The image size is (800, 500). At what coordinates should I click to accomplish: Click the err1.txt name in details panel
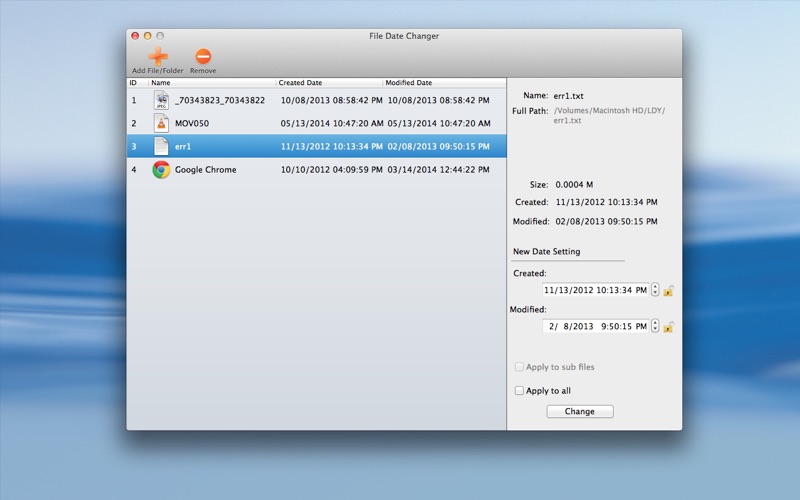(568, 96)
